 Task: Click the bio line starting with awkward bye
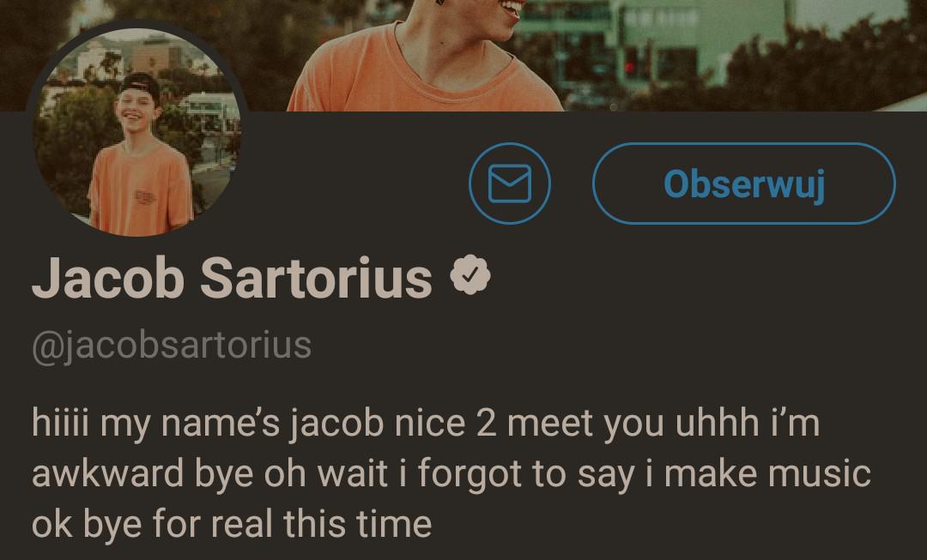click(451, 473)
